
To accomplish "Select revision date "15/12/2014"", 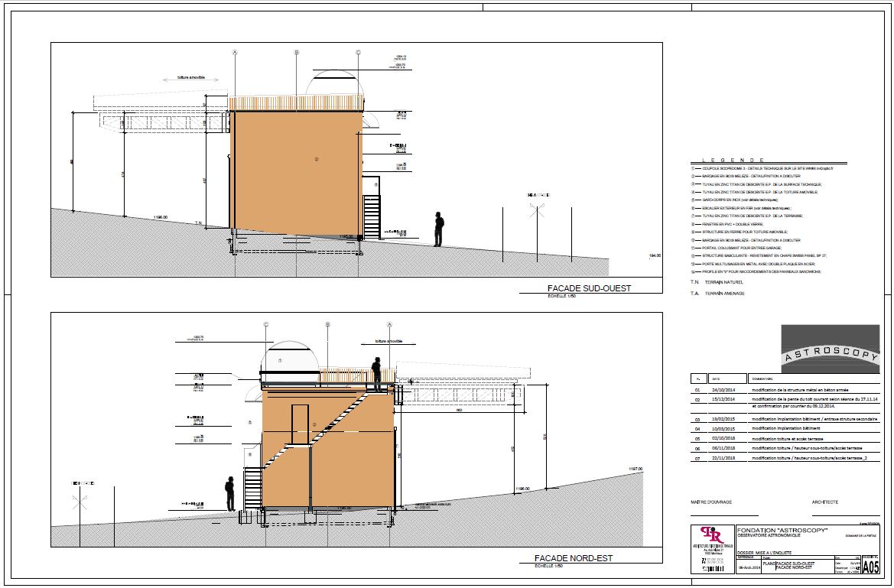I will (723, 399).
